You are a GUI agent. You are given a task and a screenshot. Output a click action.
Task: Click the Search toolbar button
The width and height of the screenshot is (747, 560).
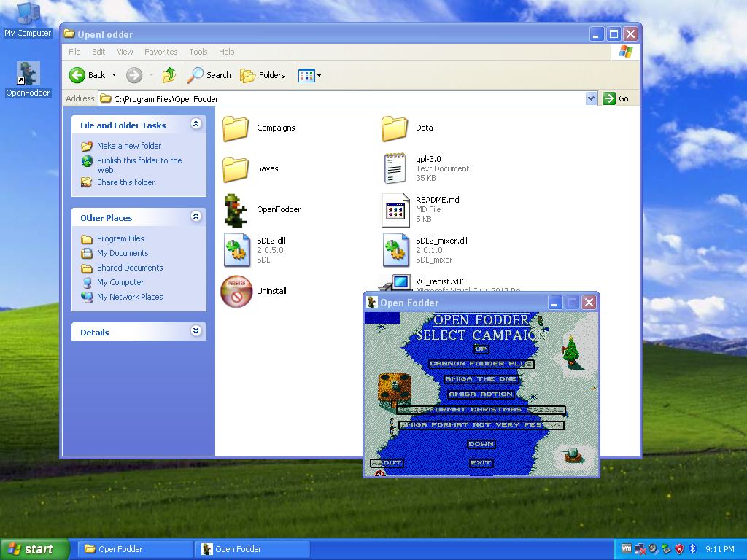209,75
